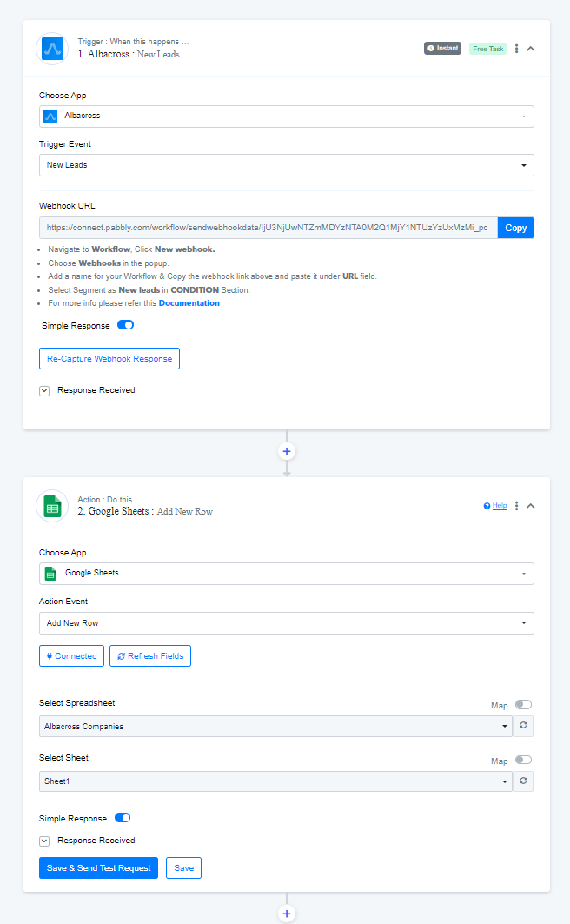This screenshot has width=570, height=924.
Task: Open the Help link in Google Sheets step
Action: 495,506
